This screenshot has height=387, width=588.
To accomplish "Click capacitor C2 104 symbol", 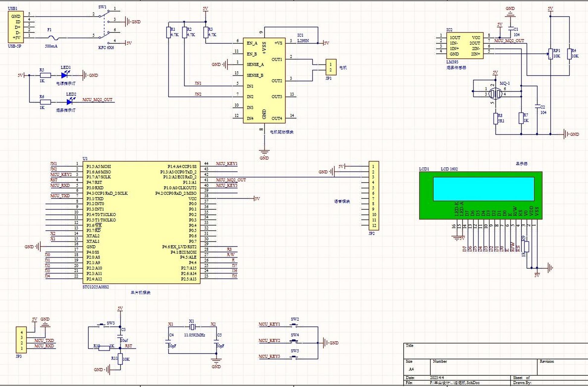I will pyautogui.click(x=537, y=106).
